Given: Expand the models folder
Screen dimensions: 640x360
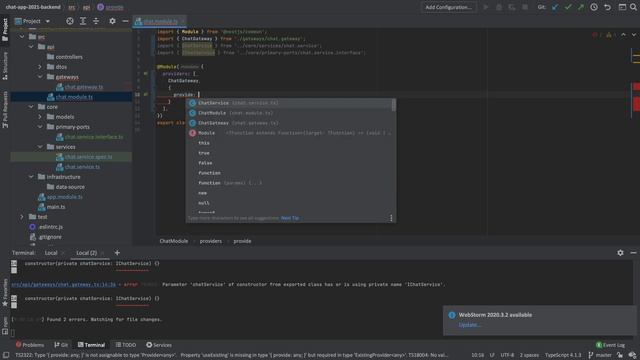Looking at the screenshot, I should 40,117.
